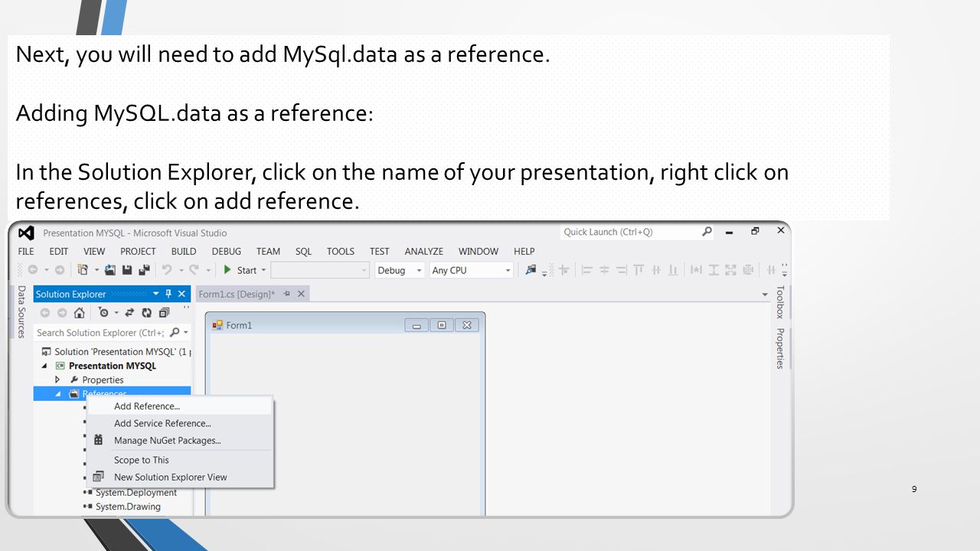Open the Any CPU platform dropdown
This screenshot has height=551, width=980.
coord(508,270)
